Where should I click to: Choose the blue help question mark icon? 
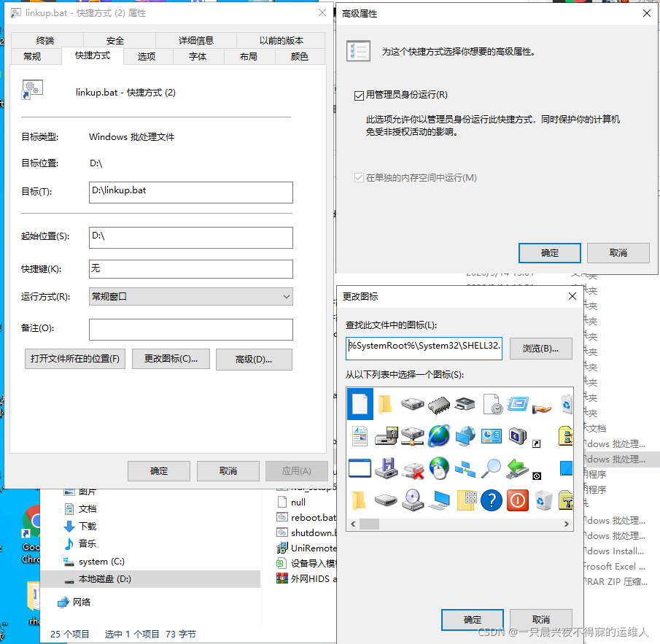492,500
